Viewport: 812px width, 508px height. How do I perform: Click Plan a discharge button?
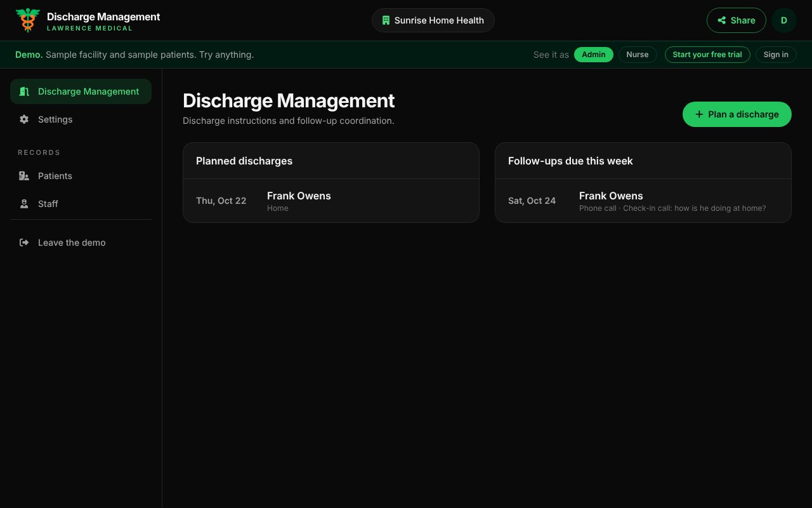pyautogui.click(x=737, y=114)
